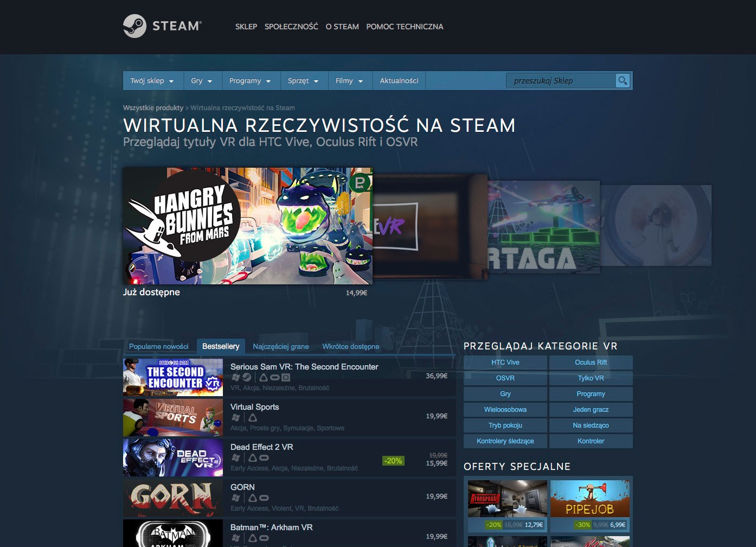The height and width of the screenshot is (547, 756).
Task: Click OSVR icon on Serious Sam VR row
Action: click(x=286, y=377)
